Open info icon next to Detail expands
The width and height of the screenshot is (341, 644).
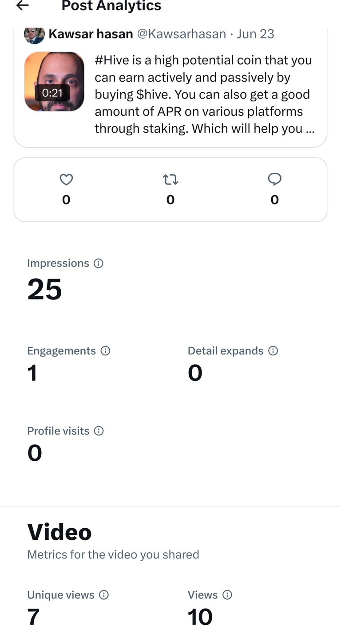274,351
